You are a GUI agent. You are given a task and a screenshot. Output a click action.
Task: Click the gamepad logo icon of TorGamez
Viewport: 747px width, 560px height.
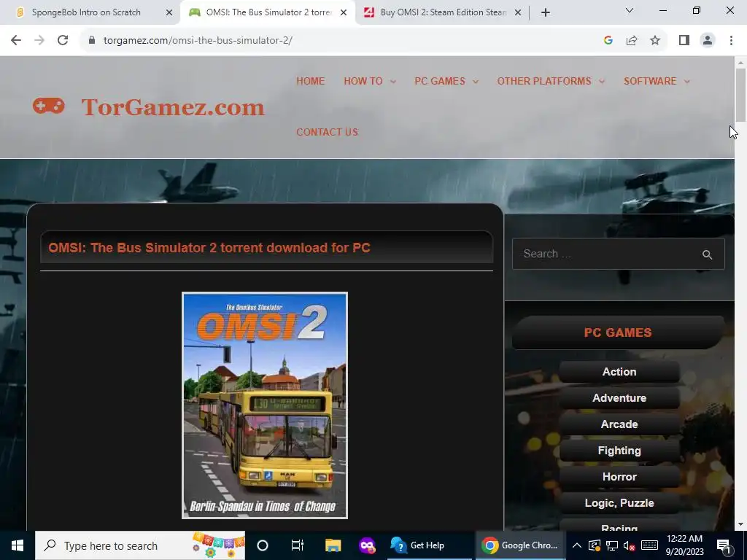pos(49,106)
